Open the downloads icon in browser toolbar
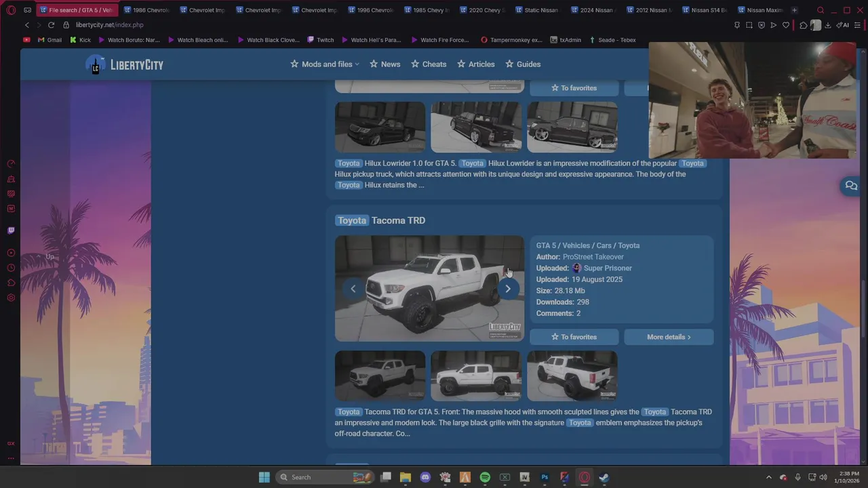 tap(828, 25)
